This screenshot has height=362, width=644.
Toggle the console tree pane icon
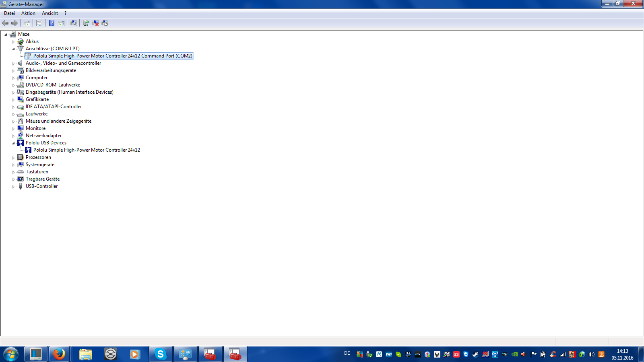pos(27,23)
